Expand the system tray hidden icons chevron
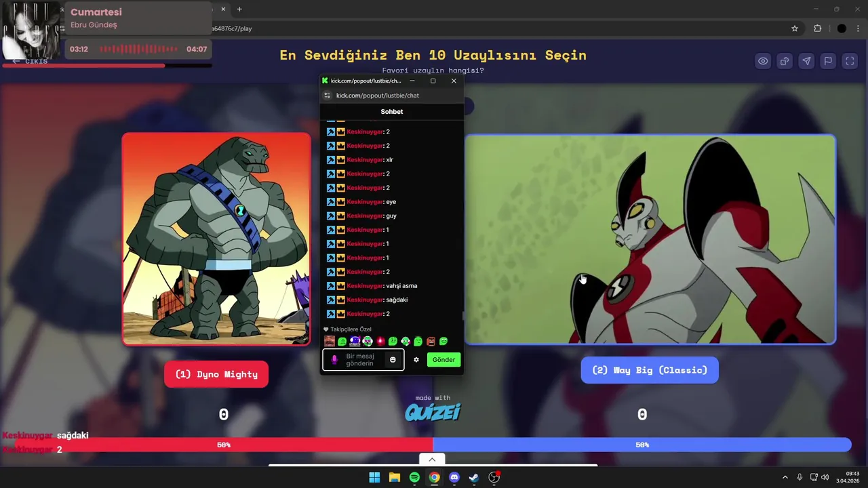 click(785, 477)
